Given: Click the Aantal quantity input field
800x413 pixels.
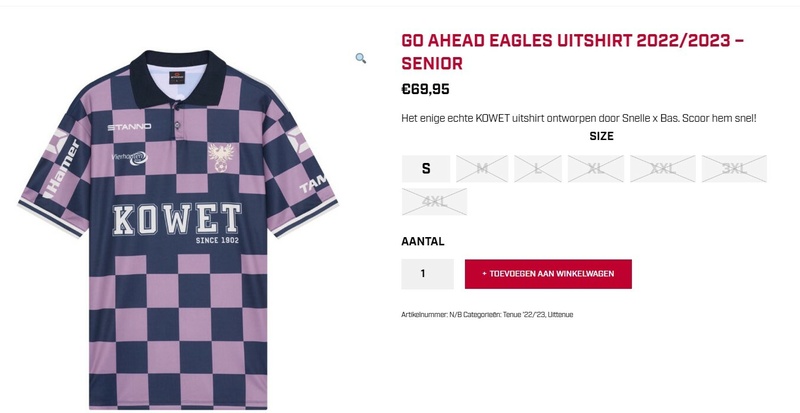Looking at the screenshot, I should click(426, 273).
